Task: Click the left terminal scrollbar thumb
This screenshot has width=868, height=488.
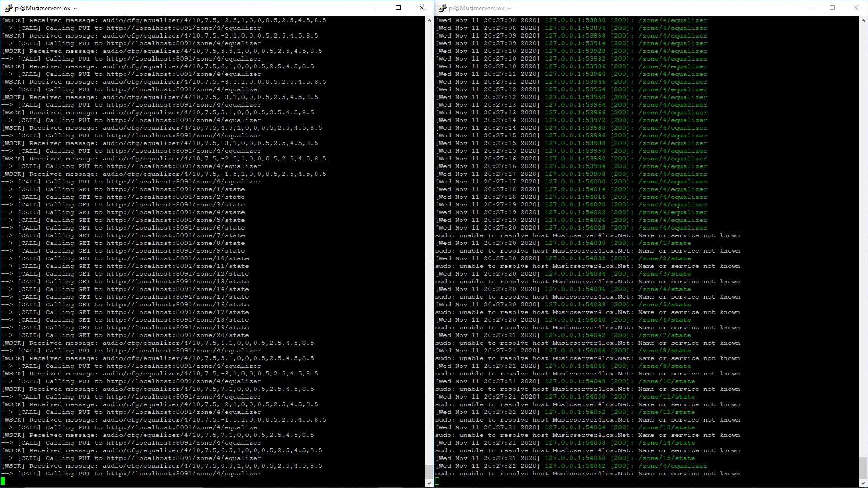Action: click(429, 472)
